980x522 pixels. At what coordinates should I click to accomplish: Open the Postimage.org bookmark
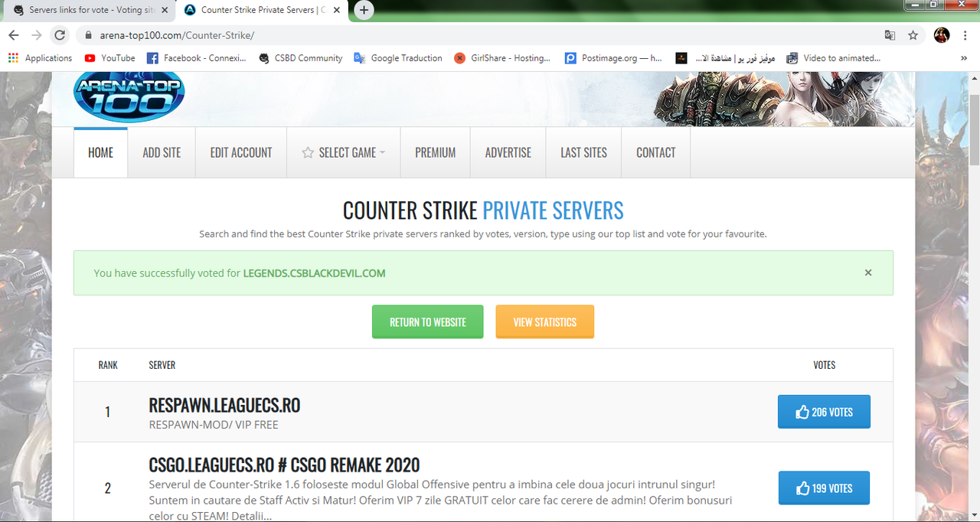pyautogui.click(x=613, y=57)
